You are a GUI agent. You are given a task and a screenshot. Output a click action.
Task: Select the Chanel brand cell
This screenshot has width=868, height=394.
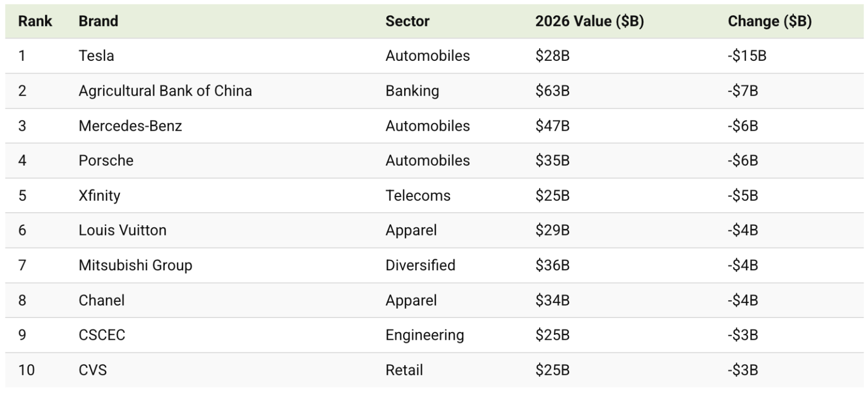pos(101,300)
